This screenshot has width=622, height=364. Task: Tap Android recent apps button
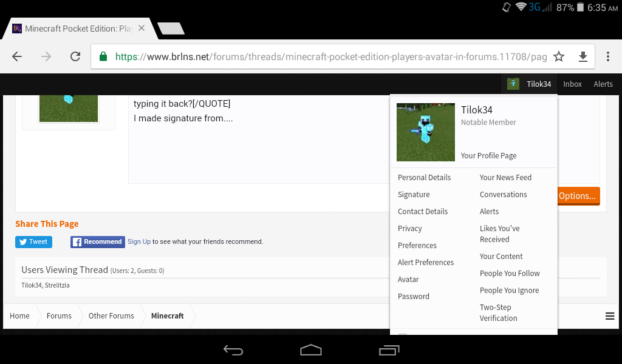(x=389, y=350)
